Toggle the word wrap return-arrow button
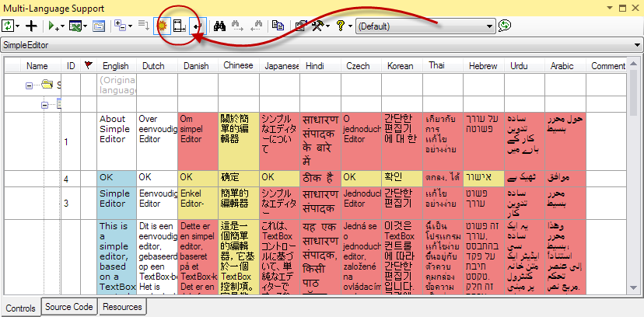 196,26
